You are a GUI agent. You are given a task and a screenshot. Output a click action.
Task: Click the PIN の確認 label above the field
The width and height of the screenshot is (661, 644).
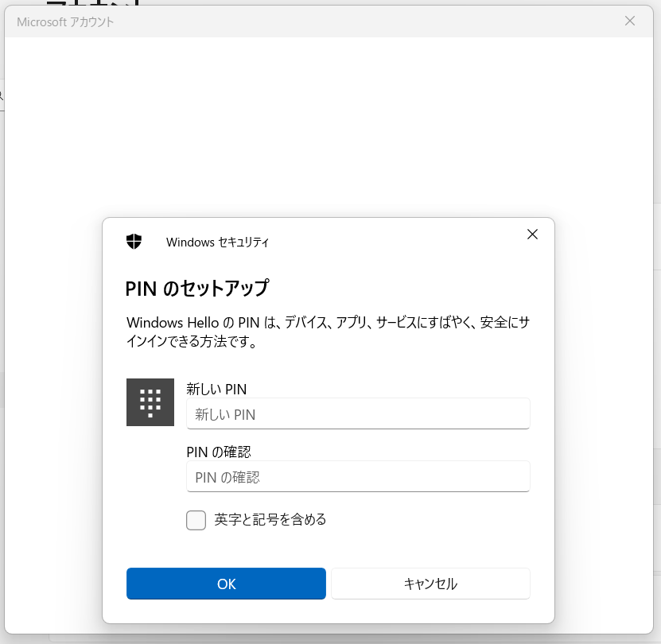pyautogui.click(x=219, y=452)
